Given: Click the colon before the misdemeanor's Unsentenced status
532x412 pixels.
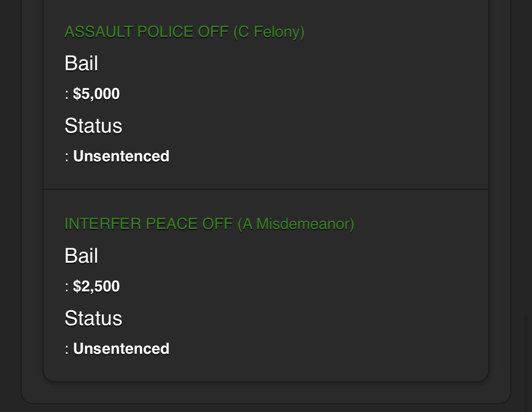Looking at the screenshot, I should (67, 350).
